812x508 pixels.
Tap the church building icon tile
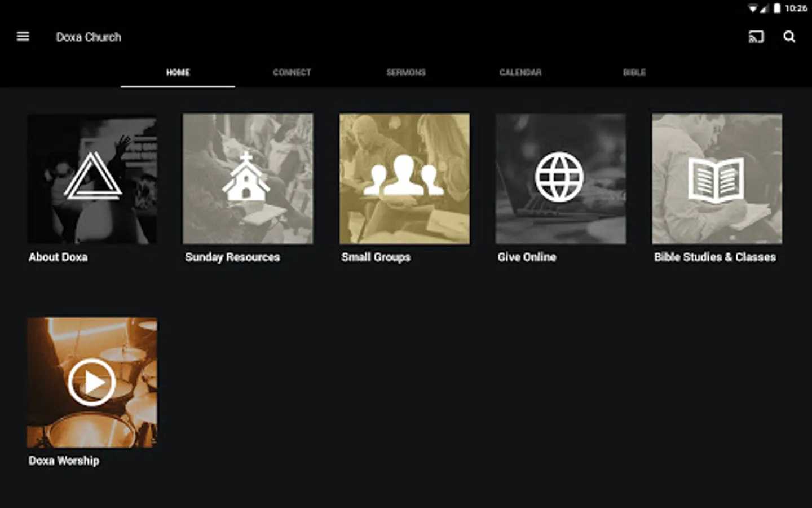(x=248, y=179)
